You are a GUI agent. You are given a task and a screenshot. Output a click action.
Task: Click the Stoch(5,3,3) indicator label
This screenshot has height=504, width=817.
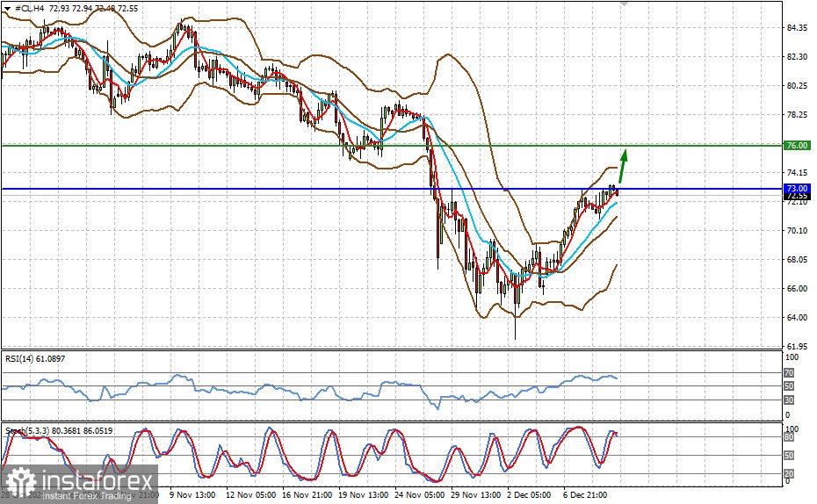point(58,430)
